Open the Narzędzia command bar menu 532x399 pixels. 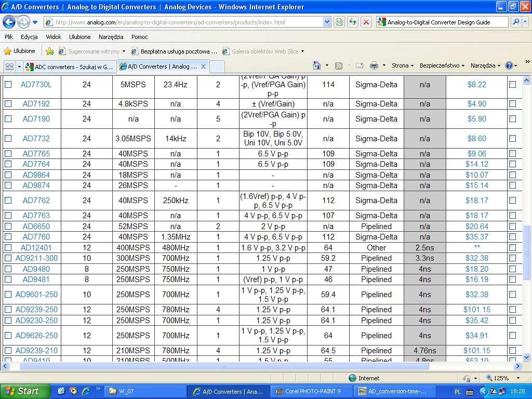click(485, 65)
